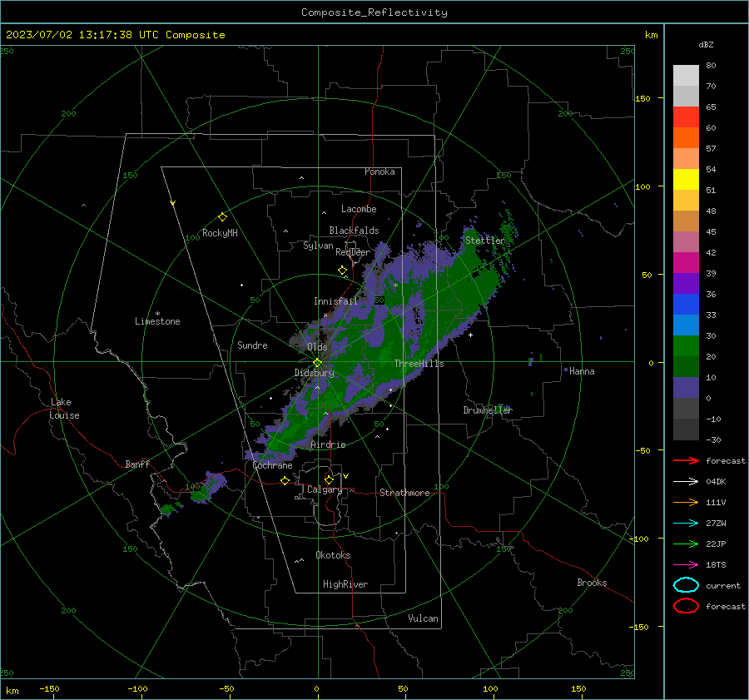Click the yellow diamond marker above Calgary
Image resolution: width=749 pixels, height=700 pixels.
coord(329,479)
